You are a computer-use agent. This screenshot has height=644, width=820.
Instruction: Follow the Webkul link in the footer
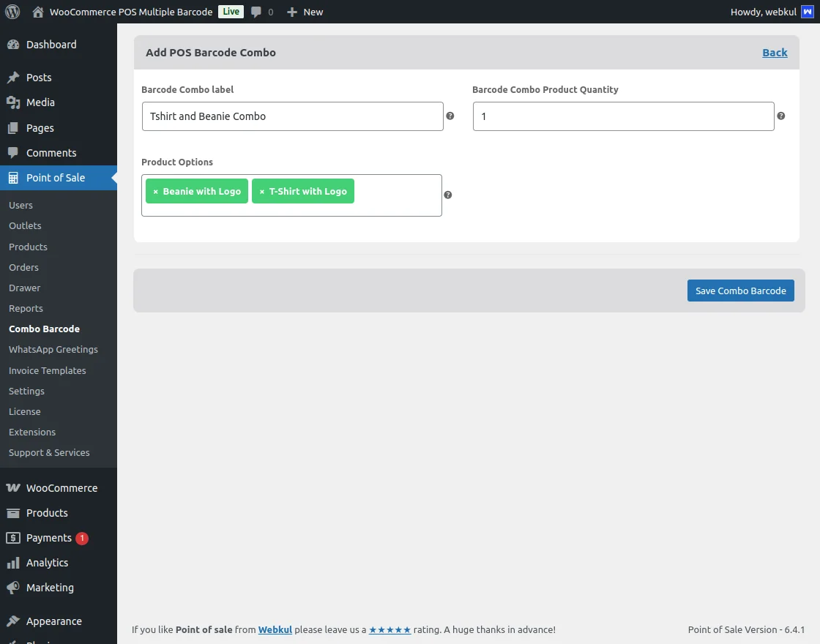[x=275, y=629]
